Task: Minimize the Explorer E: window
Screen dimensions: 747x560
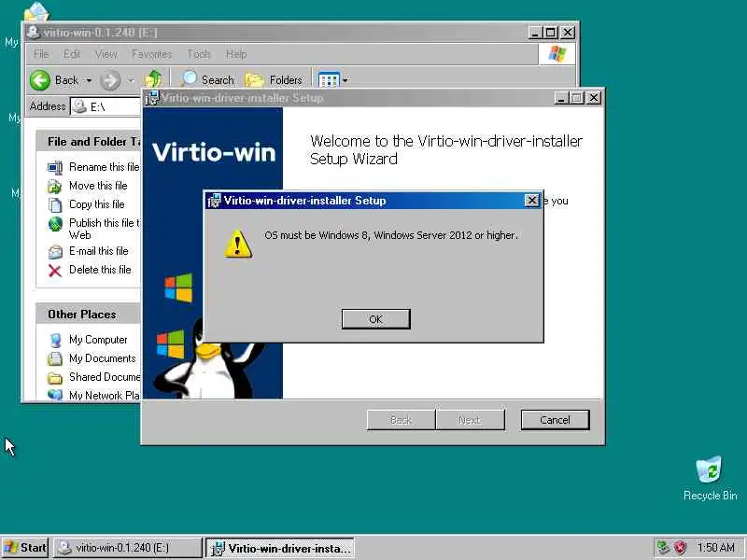Action: click(535, 33)
